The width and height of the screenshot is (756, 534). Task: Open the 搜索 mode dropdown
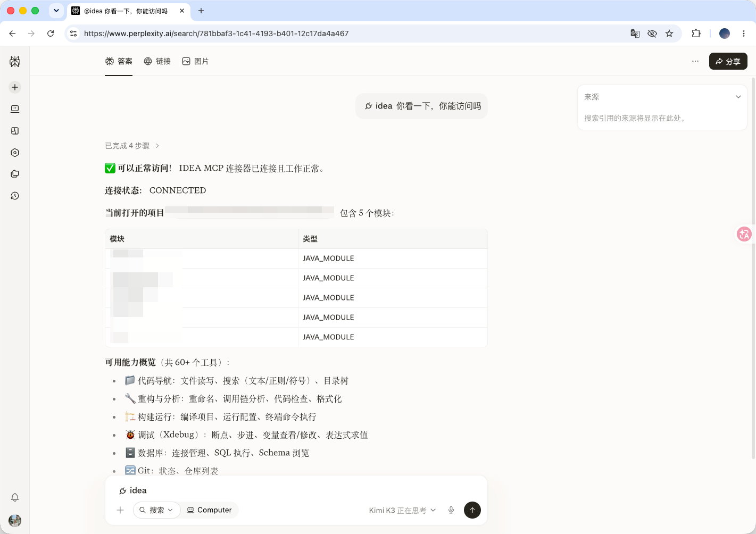[x=157, y=510]
